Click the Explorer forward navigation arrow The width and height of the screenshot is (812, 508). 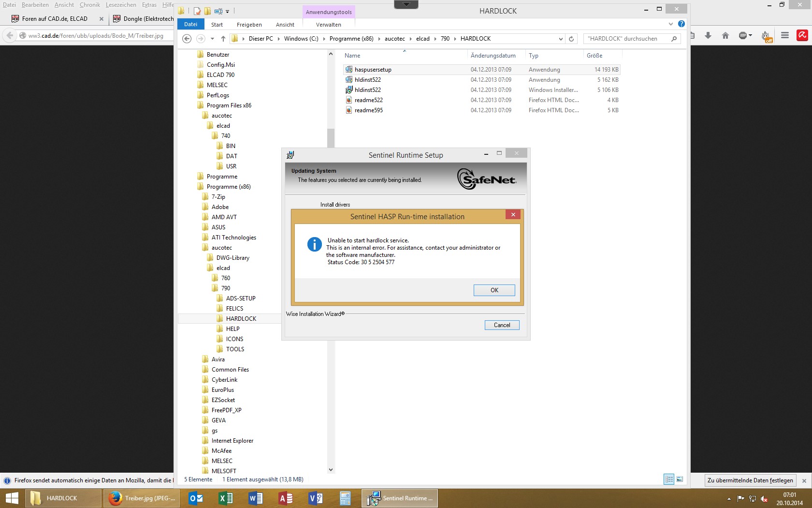pyautogui.click(x=201, y=39)
